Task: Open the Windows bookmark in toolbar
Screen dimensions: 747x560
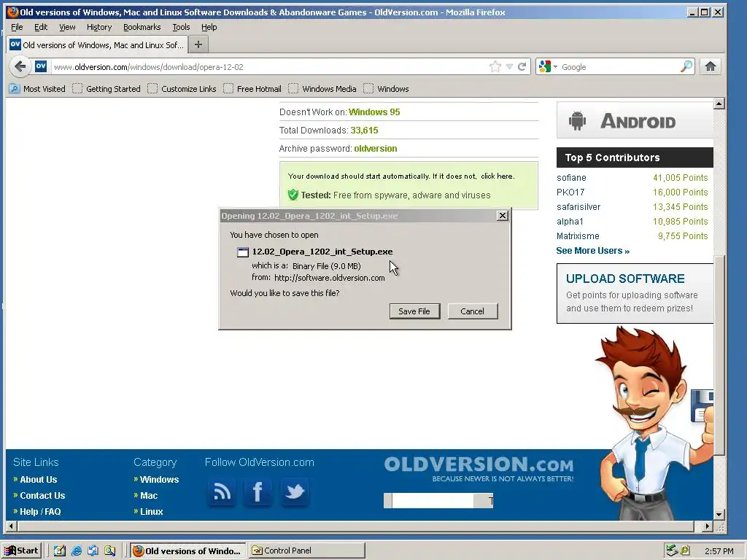Action: coord(386,88)
